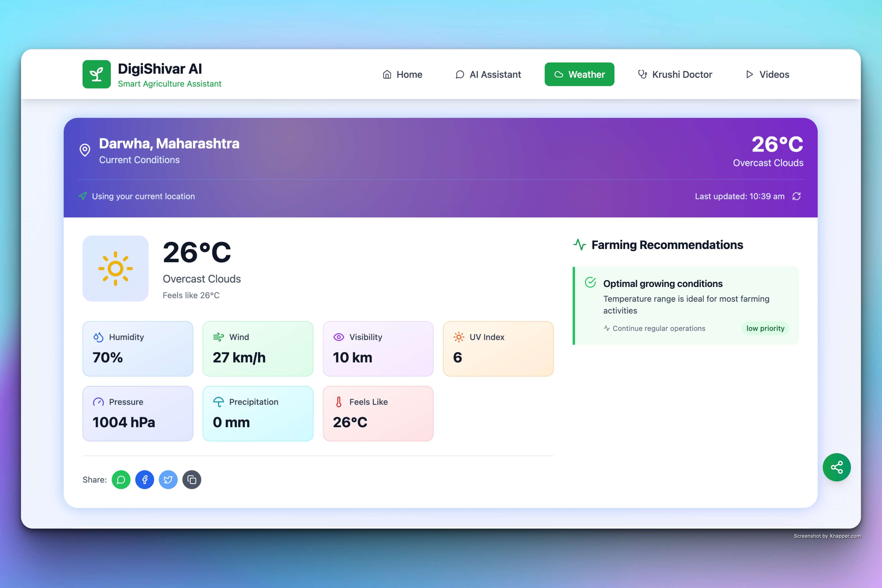Share weather on Twitter
Screen dimensions: 882x588
(168, 480)
